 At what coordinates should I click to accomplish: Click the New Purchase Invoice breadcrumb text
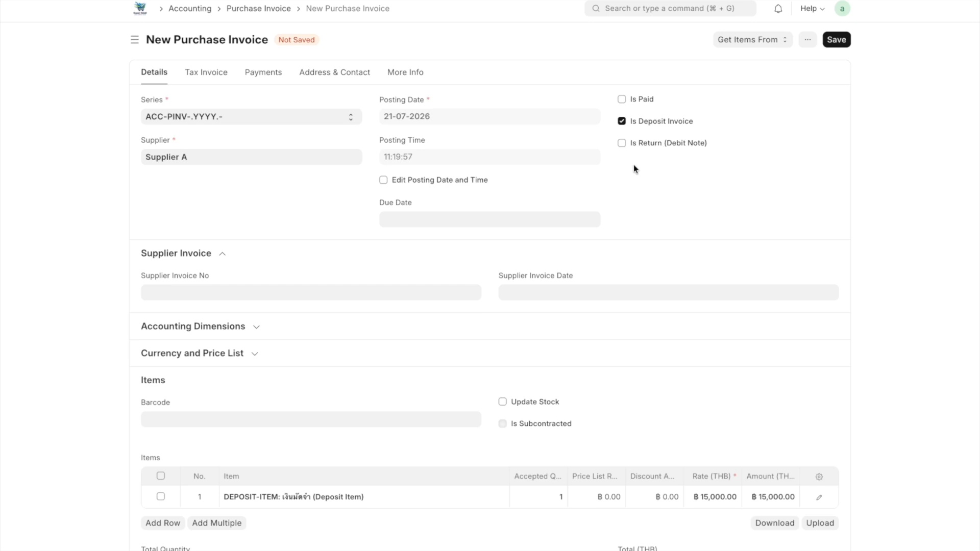[348, 9]
